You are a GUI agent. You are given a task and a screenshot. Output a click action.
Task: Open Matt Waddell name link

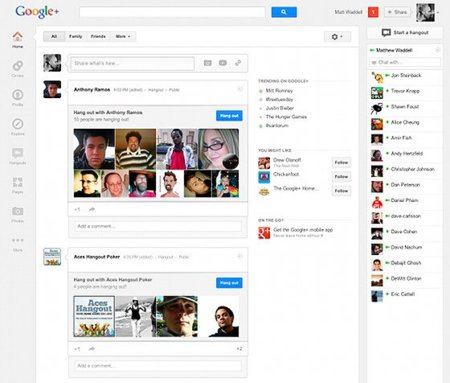(x=348, y=12)
